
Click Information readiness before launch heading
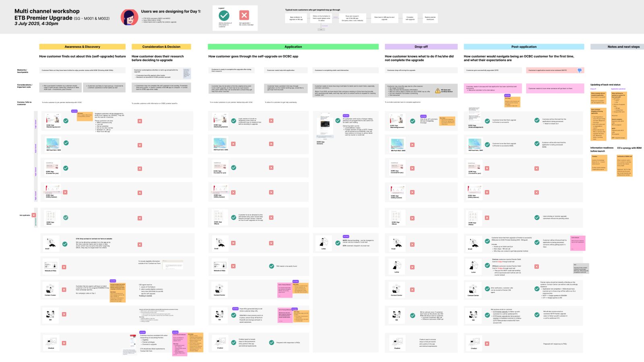point(602,149)
